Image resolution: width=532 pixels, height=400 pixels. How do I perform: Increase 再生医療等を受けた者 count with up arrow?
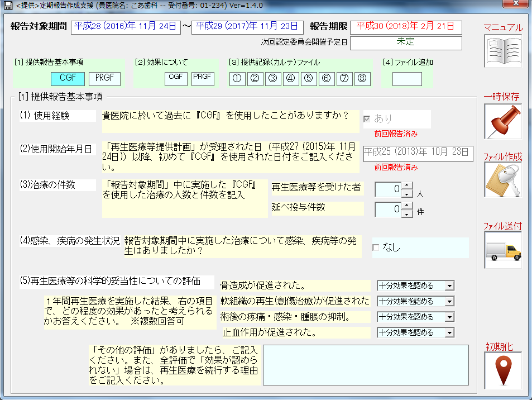(407, 185)
